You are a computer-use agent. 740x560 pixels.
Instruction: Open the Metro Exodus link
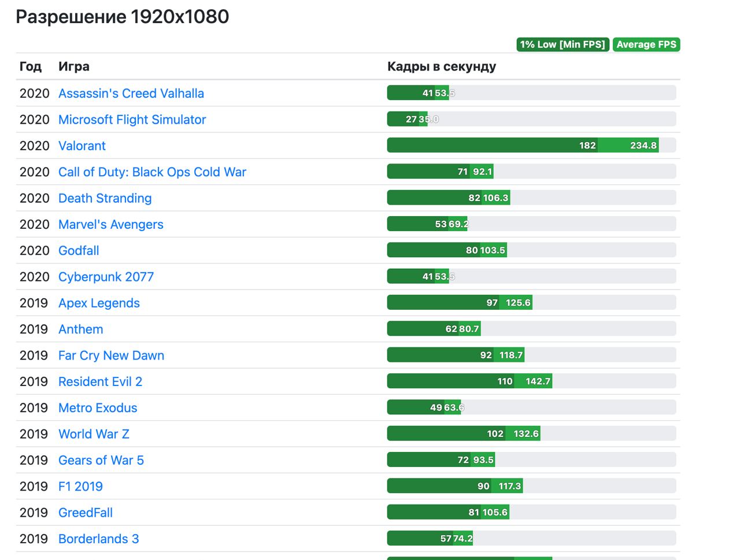(x=98, y=408)
